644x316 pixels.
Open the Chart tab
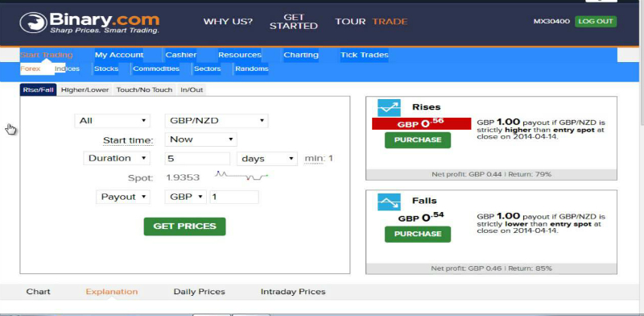pos(38,292)
